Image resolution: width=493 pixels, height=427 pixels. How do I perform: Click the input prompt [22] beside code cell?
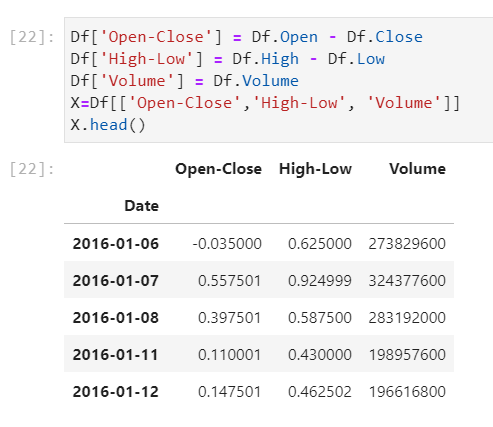[32, 37]
